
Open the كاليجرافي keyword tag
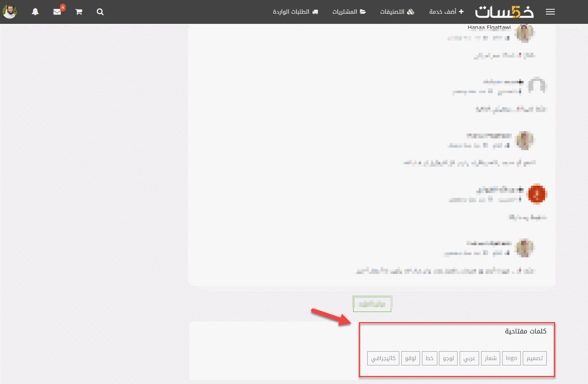point(383,358)
